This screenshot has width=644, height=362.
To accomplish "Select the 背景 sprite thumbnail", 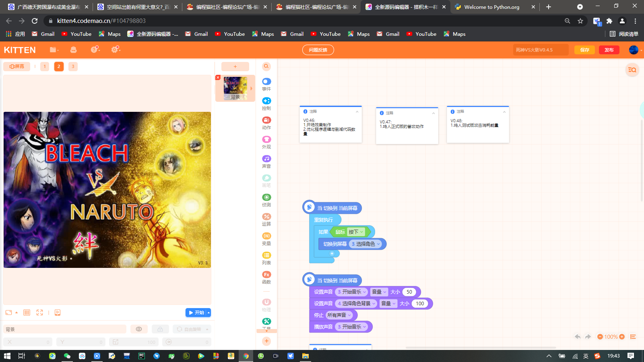I will pyautogui.click(x=235, y=88).
